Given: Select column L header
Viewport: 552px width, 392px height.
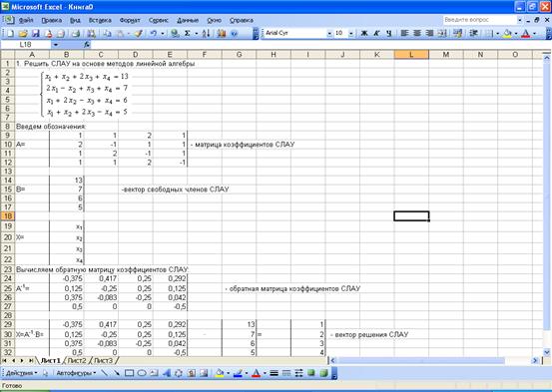Looking at the screenshot, I should click(x=411, y=55).
